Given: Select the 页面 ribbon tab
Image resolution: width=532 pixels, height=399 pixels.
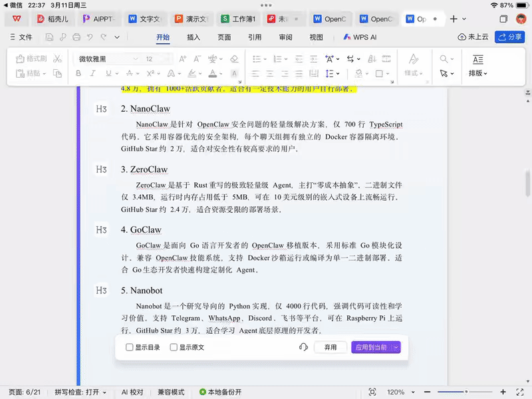Looking at the screenshot, I should point(224,37).
